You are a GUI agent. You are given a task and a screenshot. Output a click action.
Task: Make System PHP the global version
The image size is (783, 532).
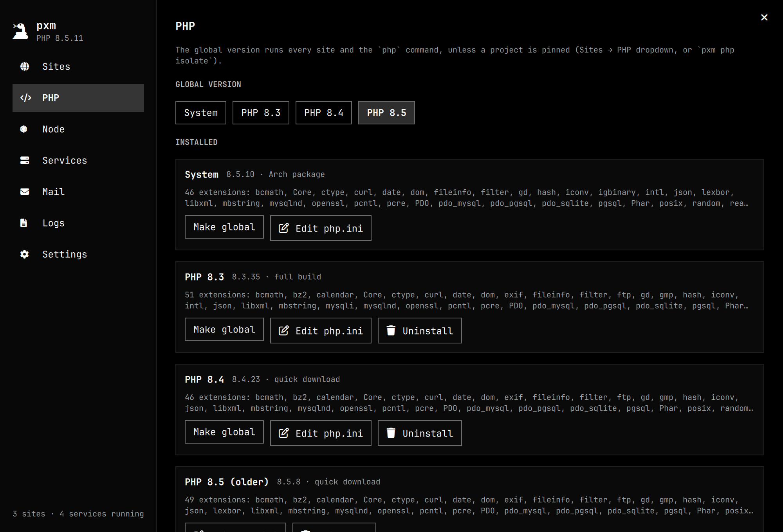pos(224,227)
